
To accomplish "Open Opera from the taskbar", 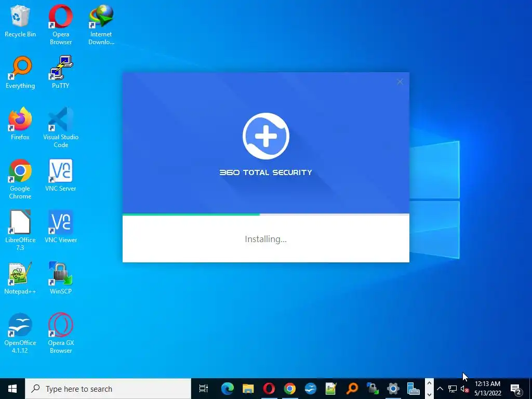I will tap(269, 389).
